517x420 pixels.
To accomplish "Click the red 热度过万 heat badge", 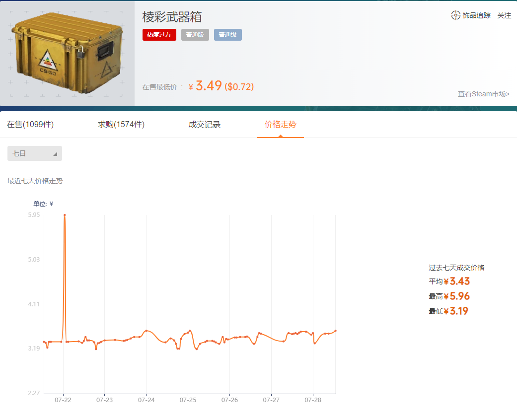I will (x=159, y=35).
